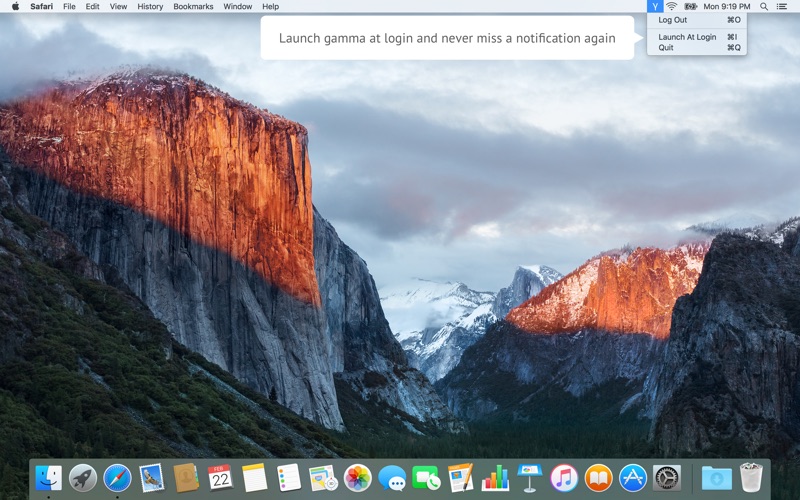This screenshot has width=800, height=500.
Task: Open the Help menu
Action: 270,7
